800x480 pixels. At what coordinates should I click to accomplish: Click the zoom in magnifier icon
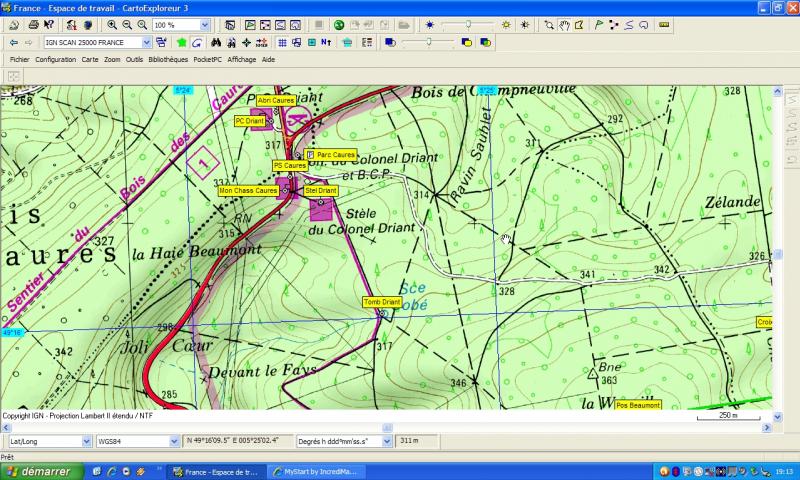(112, 24)
